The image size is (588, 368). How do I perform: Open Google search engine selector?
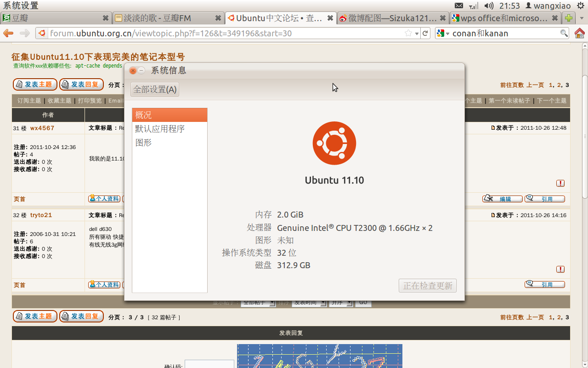pyautogui.click(x=443, y=33)
